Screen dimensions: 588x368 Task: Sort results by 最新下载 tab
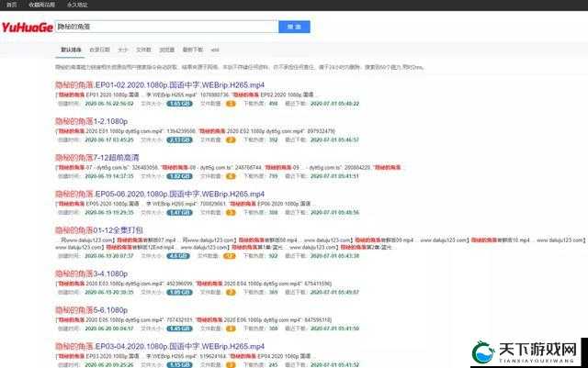point(193,50)
